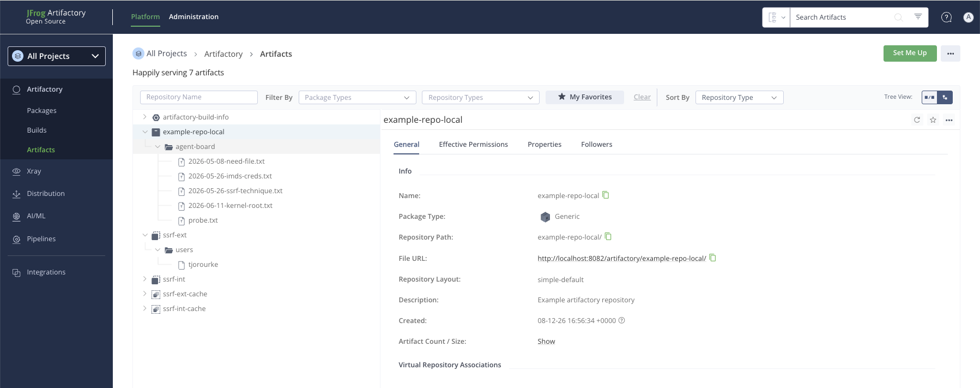This screenshot has width=980, height=388.
Task: Open the General tab
Action: 407,145
